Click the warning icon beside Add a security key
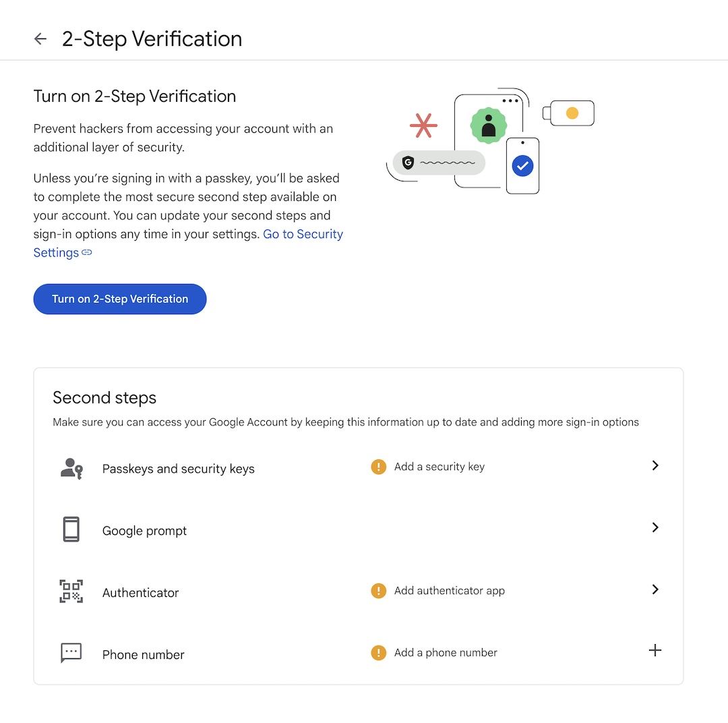 pyautogui.click(x=379, y=467)
